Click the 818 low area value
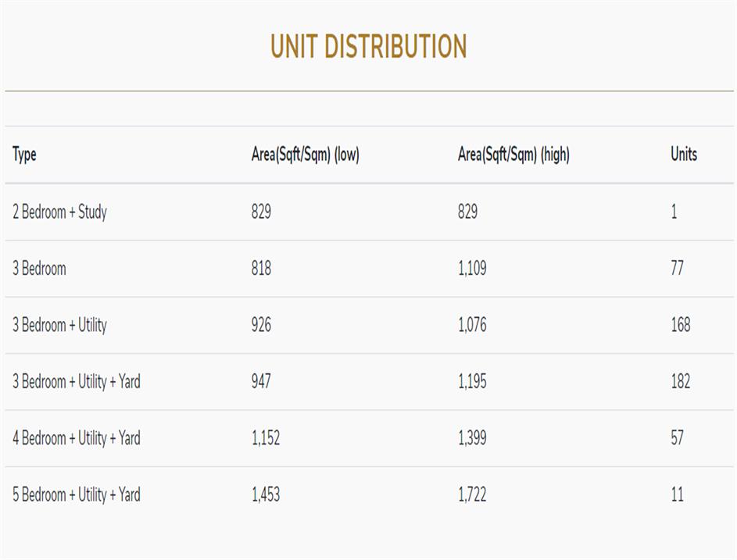Image resolution: width=737 pixels, height=560 pixels. (261, 269)
